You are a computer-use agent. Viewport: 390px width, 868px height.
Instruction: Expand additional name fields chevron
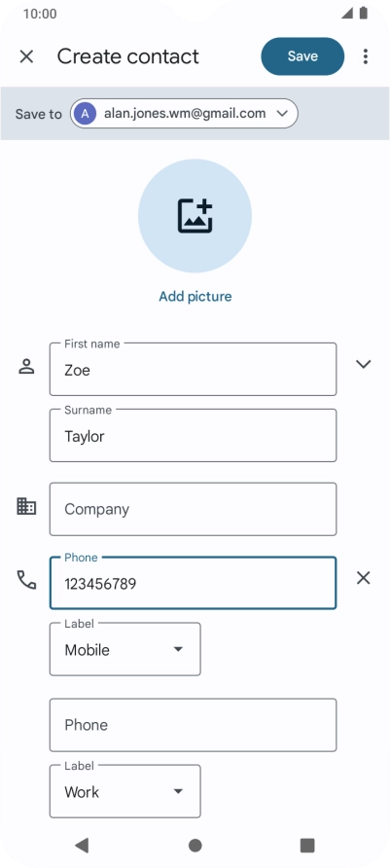click(364, 364)
